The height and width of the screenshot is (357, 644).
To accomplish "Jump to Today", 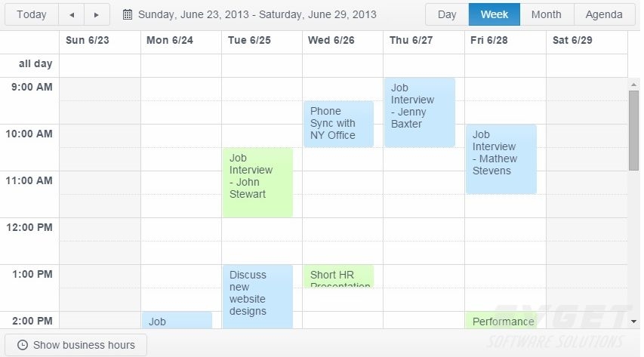I will point(32,15).
